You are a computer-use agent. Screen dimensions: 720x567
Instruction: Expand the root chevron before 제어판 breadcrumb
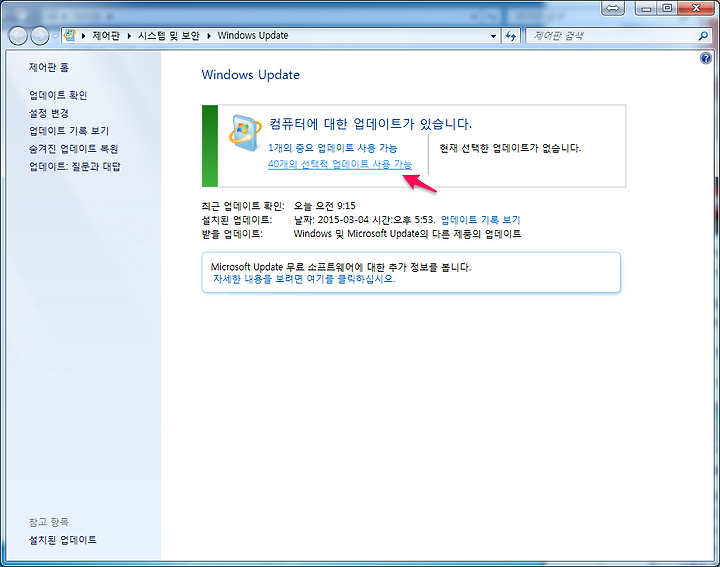(84, 36)
